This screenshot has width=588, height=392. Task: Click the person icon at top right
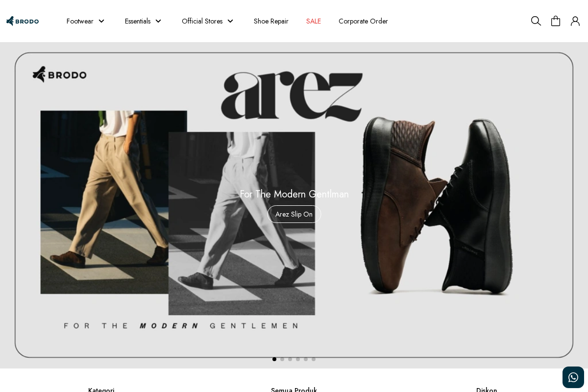575,21
